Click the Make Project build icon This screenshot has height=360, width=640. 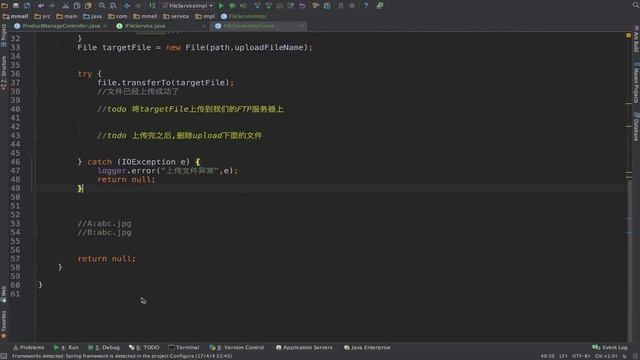pyautogui.click(x=152, y=6)
